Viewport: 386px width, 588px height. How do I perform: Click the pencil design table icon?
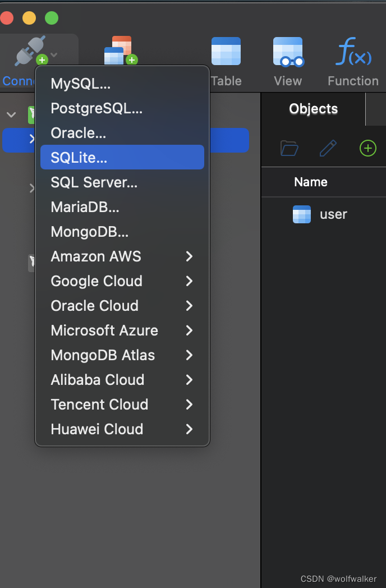pyautogui.click(x=328, y=148)
